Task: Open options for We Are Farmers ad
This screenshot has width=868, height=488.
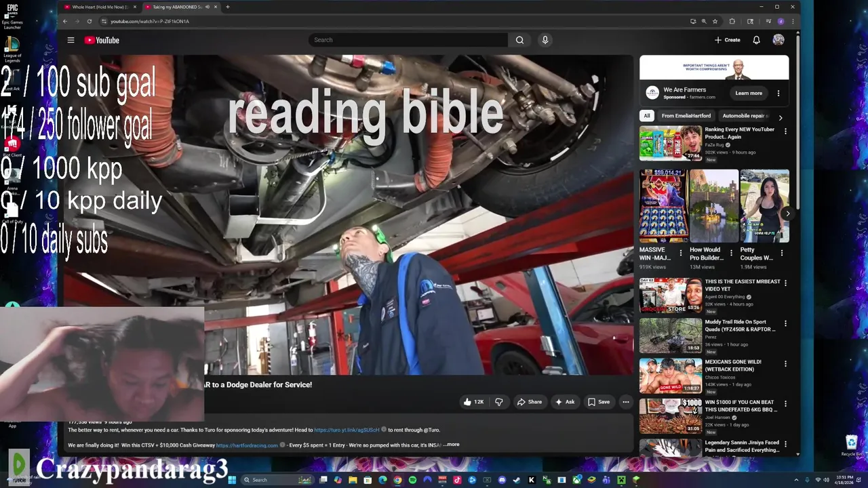Action: coord(778,93)
